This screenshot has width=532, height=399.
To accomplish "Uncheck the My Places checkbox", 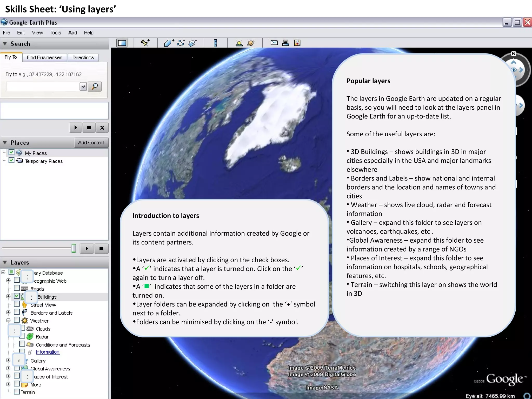I will 11,152.
